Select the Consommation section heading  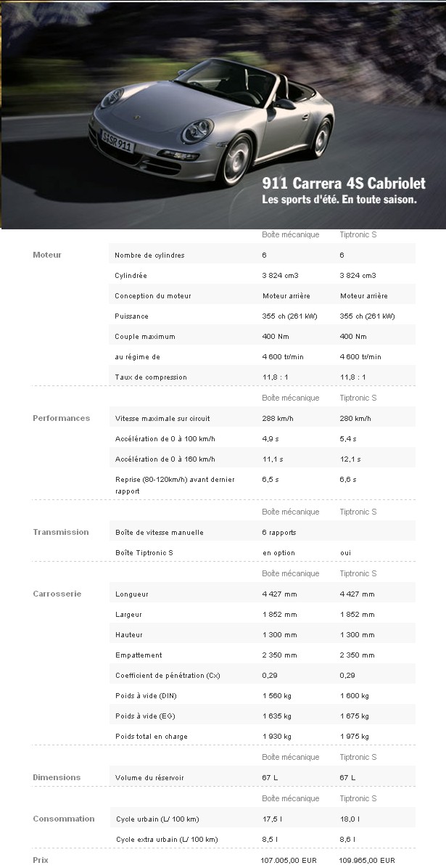(x=64, y=819)
